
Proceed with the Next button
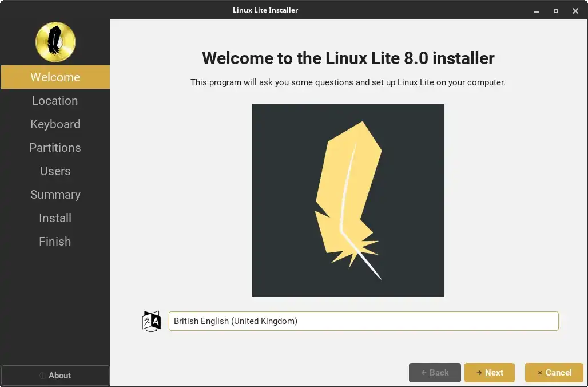[490, 372]
